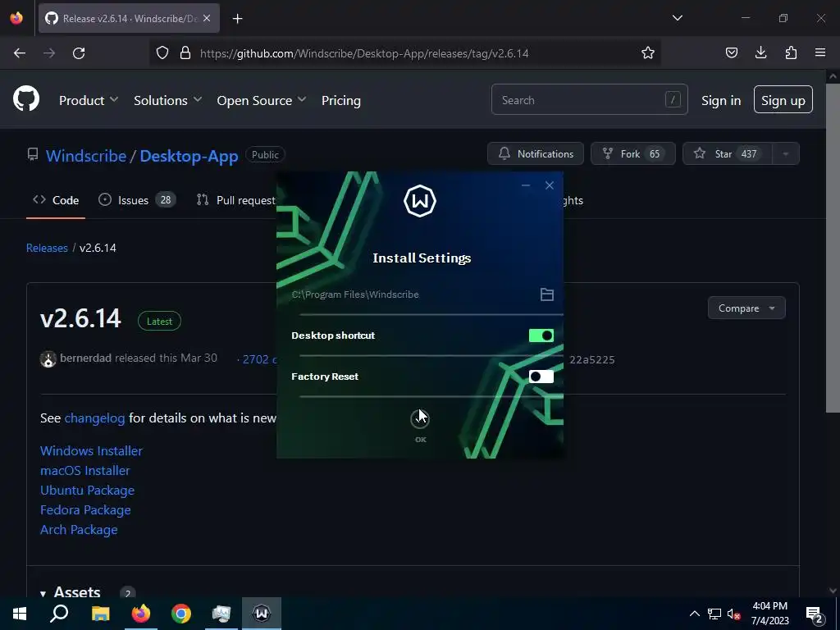
Task: Open Firefox extensions menu
Action: click(x=791, y=53)
